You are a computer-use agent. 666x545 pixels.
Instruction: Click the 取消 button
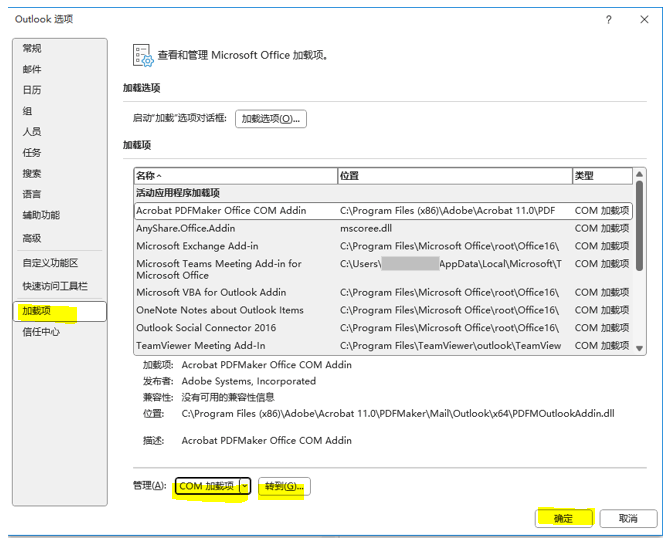point(628,519)
